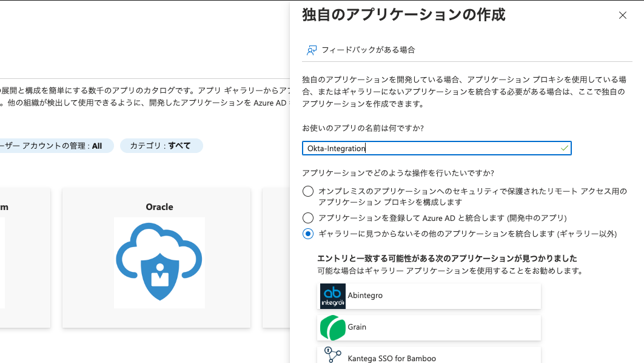Close the create application panel
644x363 pixels.
623,15
